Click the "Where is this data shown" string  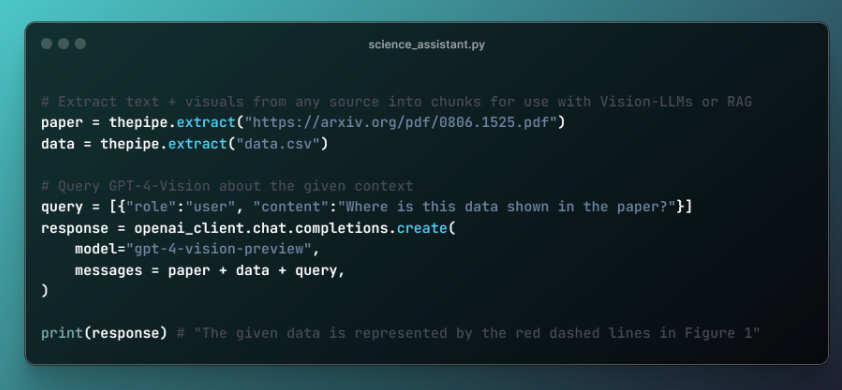(506, 207)
